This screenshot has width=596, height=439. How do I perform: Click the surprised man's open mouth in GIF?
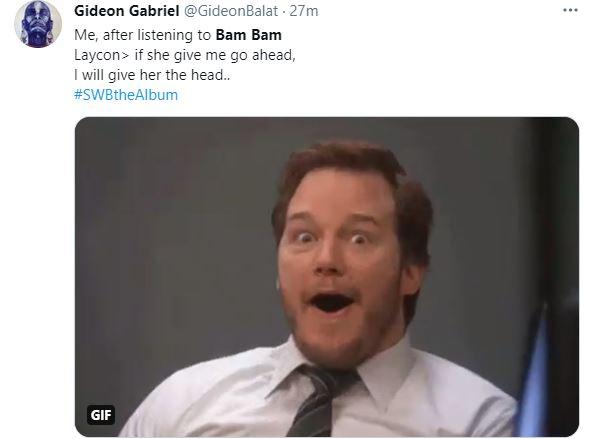[x=331, y=302]
